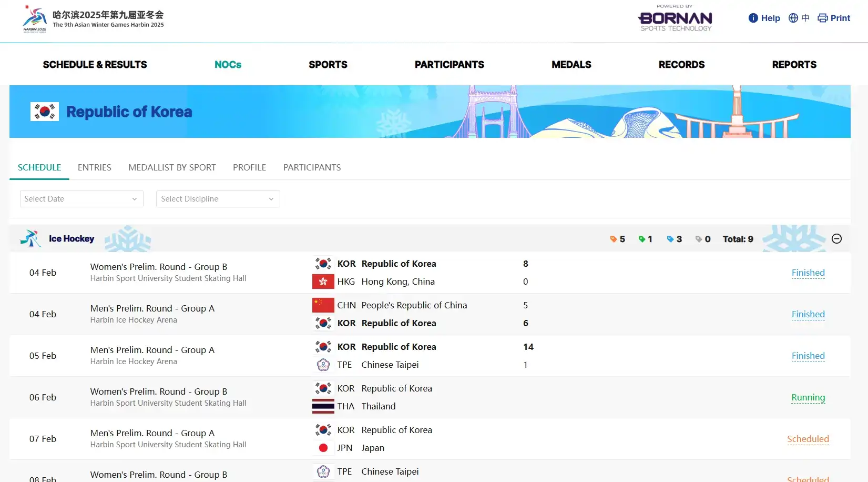Click '05 Feb' date cell
868x482 pixels.
click(x=43, y=356)
